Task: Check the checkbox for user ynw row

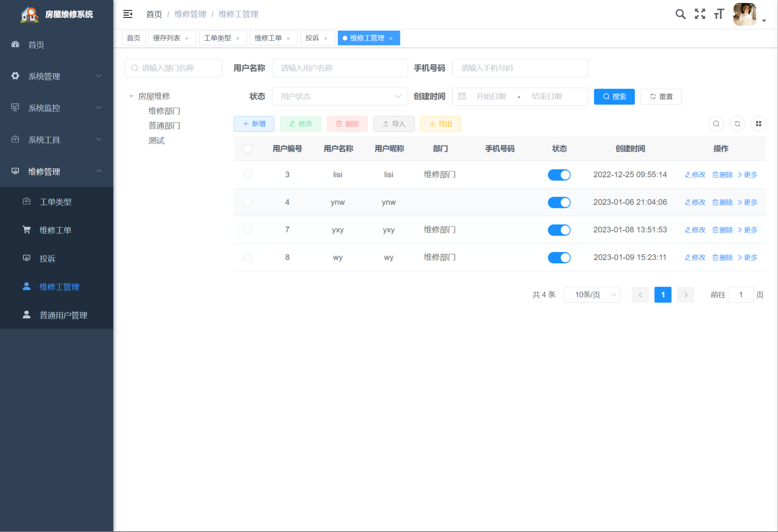Action: pyautogui.click(x=248, y=202)
